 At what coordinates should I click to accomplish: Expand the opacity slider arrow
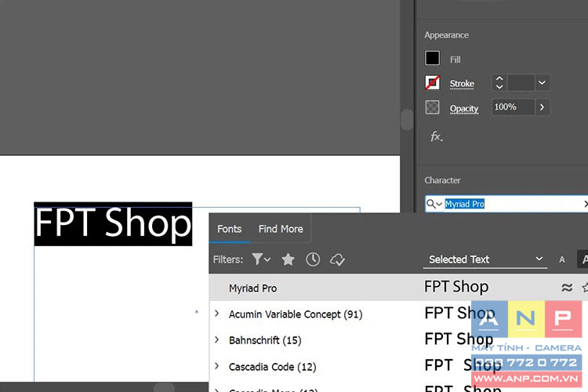click(x=543, y=107)
